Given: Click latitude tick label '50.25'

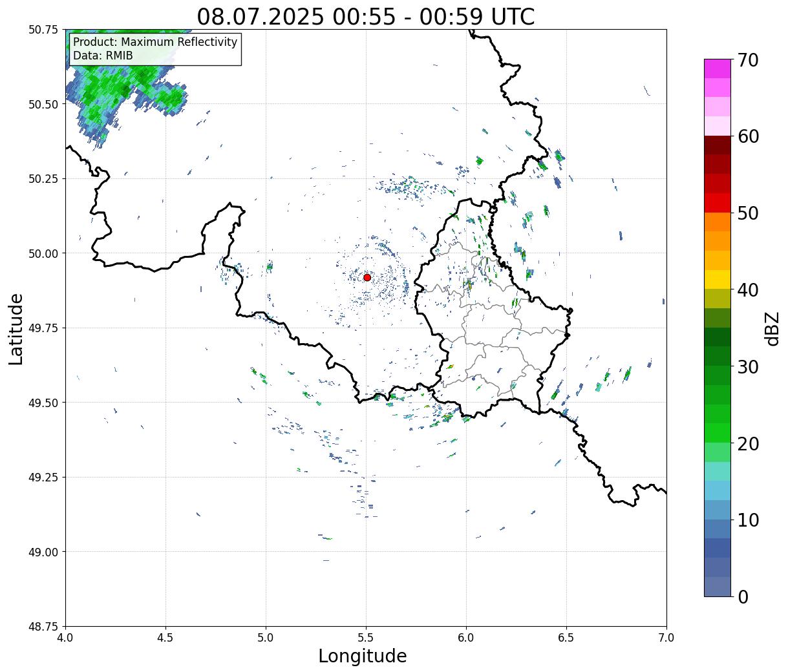Looking at the screenshot, I should click(x=43, y=179).
